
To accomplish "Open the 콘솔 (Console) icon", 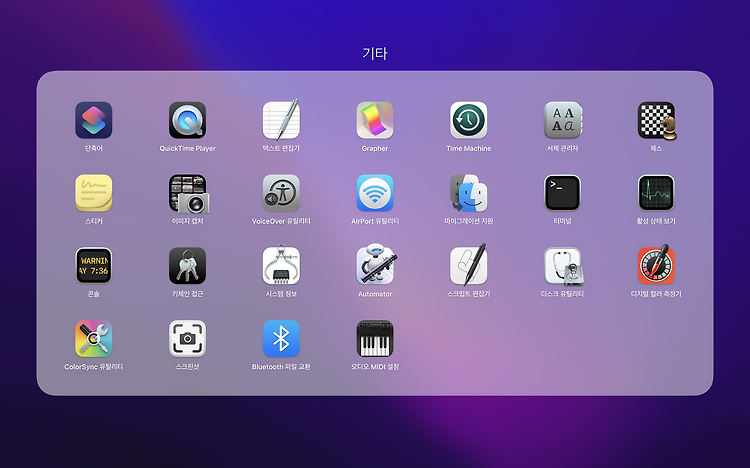I will (94, 266).
